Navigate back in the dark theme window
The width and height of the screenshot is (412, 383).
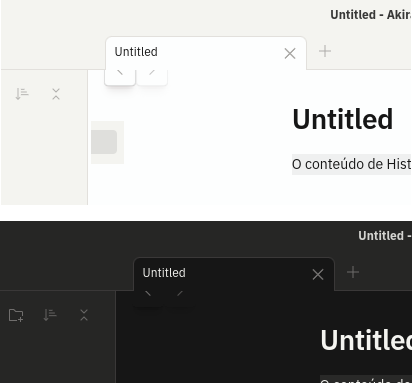(148, 298)
